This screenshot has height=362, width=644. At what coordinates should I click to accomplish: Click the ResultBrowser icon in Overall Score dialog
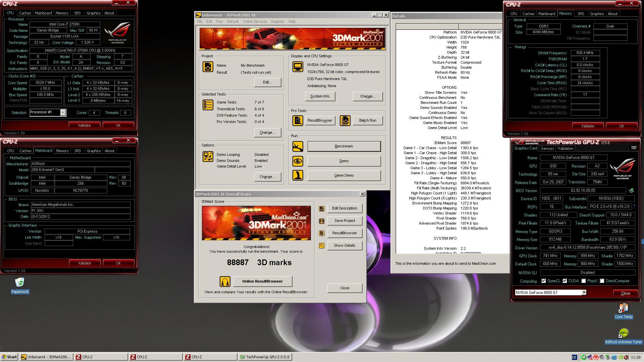click(x=321, y=233)
